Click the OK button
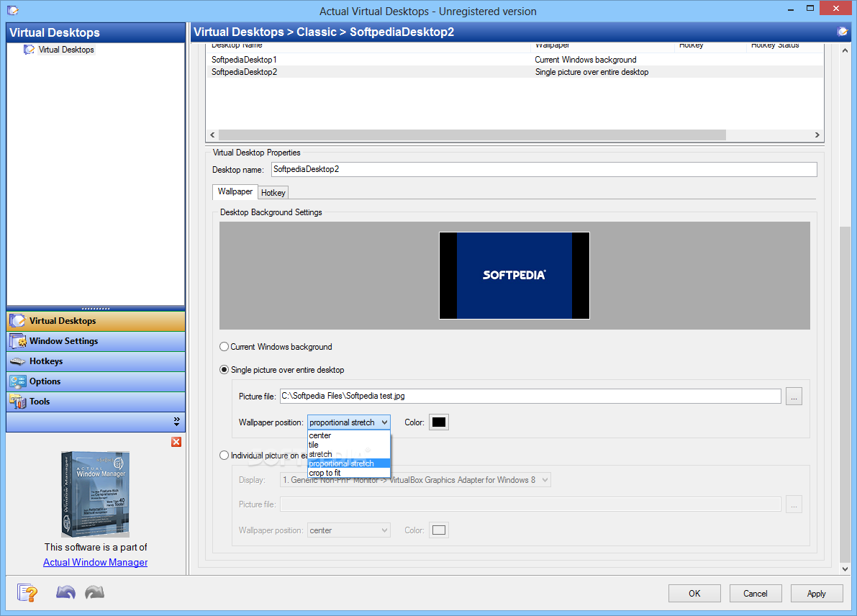 (x=694, y=594)
